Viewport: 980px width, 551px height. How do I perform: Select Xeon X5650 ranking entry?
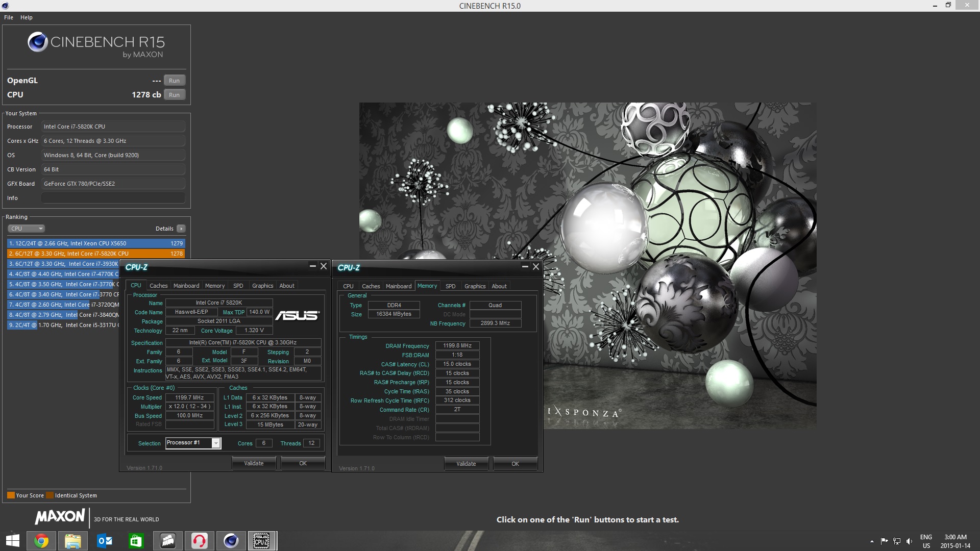96,243
